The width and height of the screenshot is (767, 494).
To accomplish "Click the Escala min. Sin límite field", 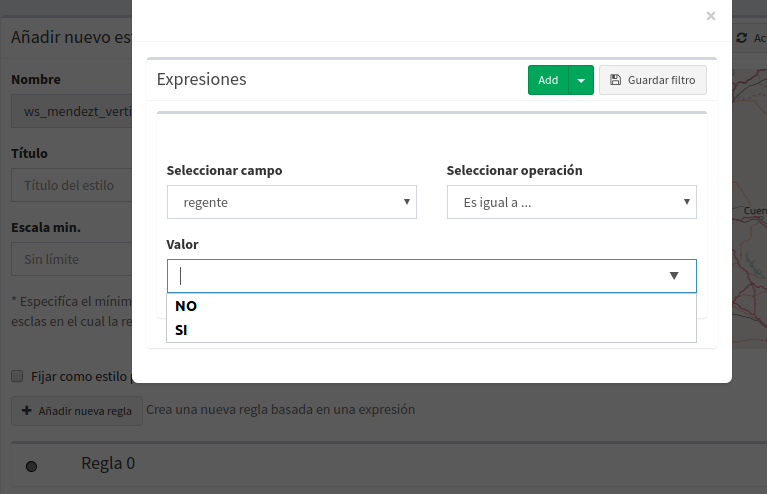I will (70, 259).
